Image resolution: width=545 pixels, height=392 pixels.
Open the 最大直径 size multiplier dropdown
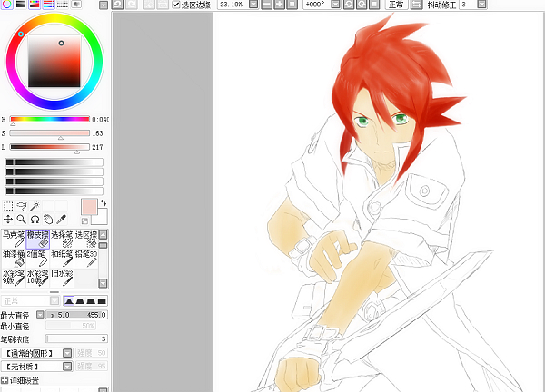[40, 315]
